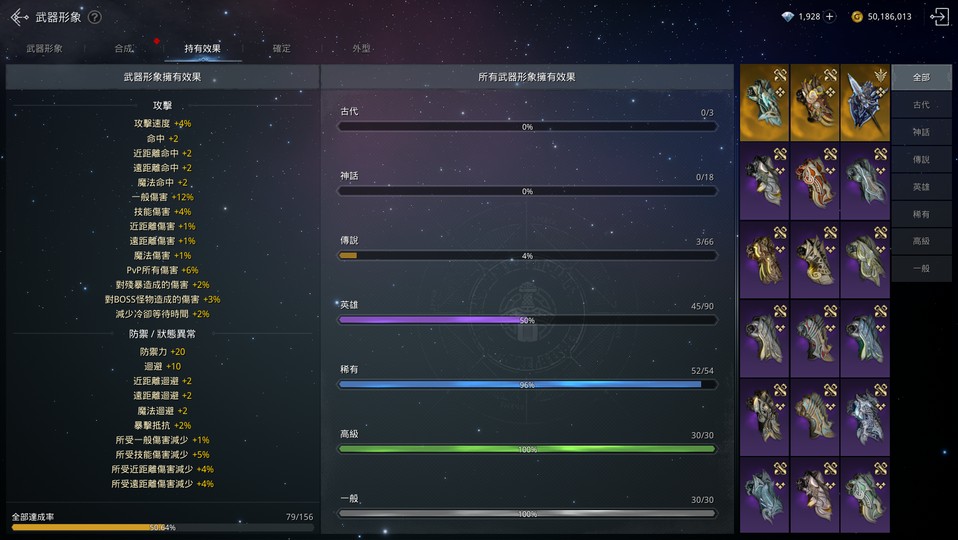Select the red-orange gauntlet skin thumbnail
Screen dimensions: 958x540
pos(814,181)
